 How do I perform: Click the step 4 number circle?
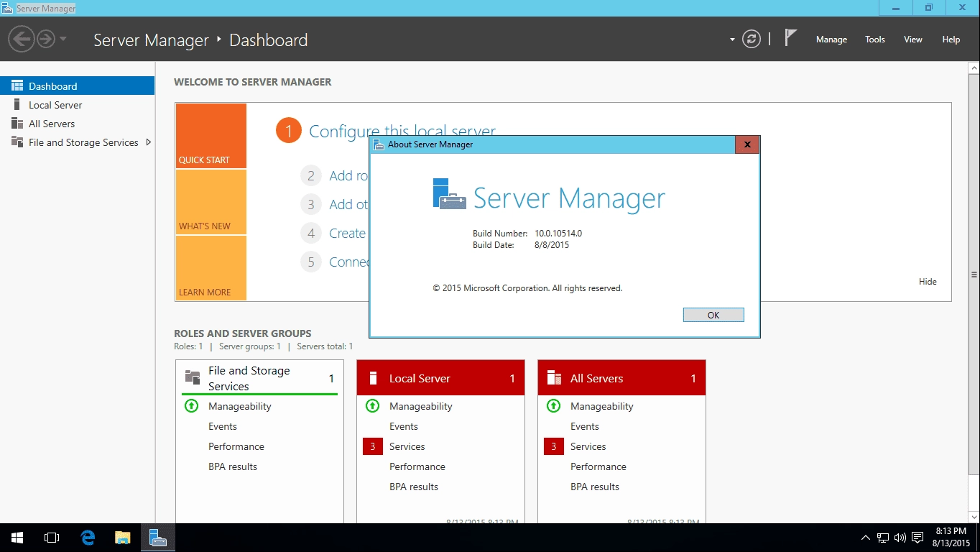(311, 233)
